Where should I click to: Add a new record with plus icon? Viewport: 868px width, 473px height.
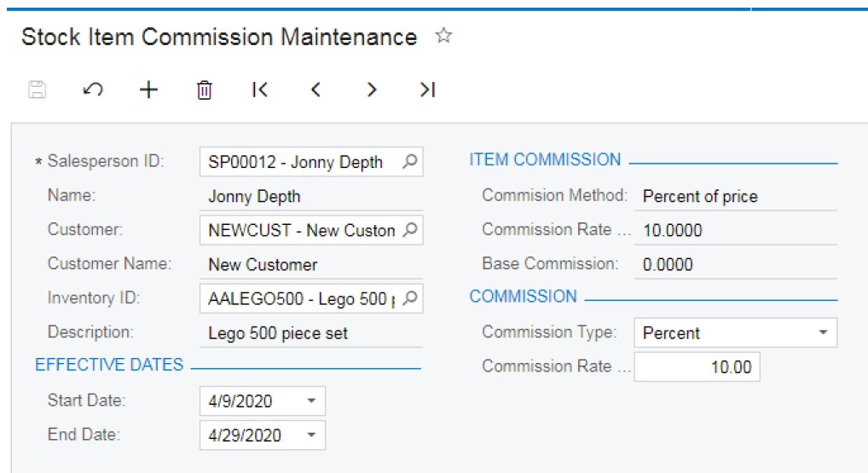point(148,89)
